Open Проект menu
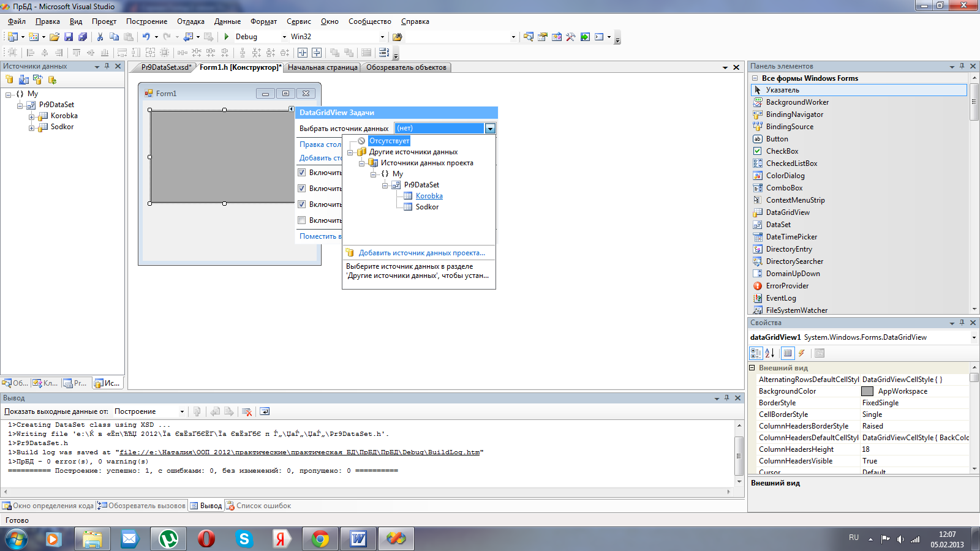The width and height of the screenshot is (980, 551). [x=104, y=21]
